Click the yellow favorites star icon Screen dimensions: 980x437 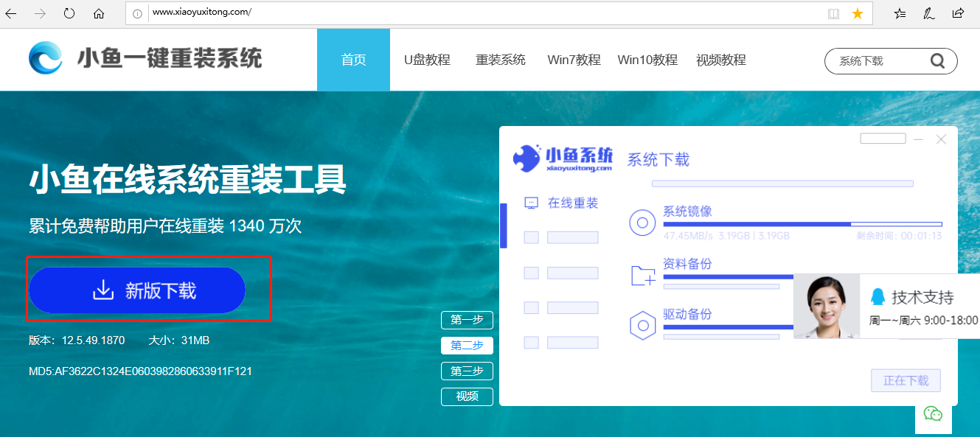[x=857, y=13]
